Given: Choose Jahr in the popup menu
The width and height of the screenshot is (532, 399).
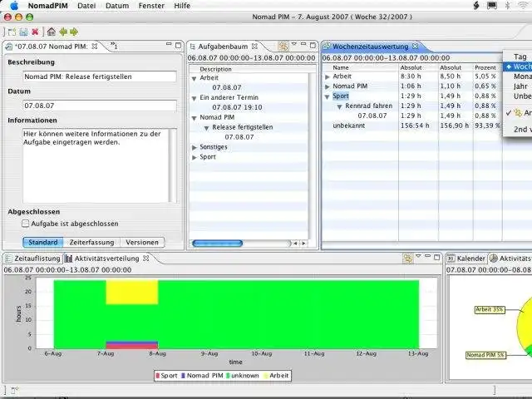Looking at the screenshot, I should pyautogui.click(x=520, y=86).
